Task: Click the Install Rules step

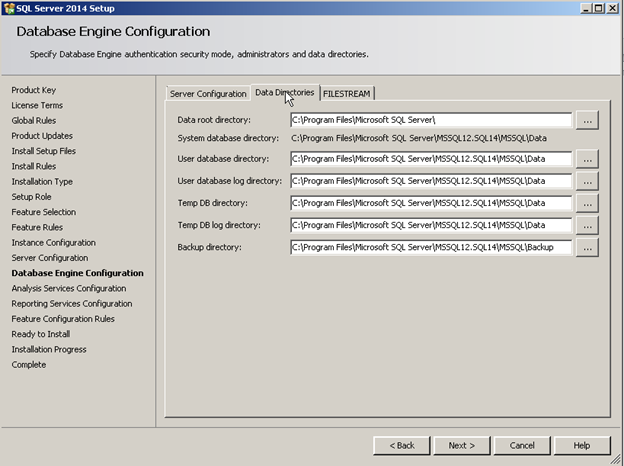Action: (33, 166)
